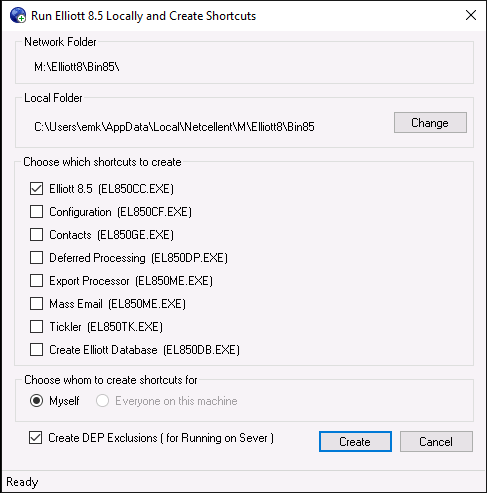Select the Export Processor shortcut checkbox

click(x=36, y=281)
